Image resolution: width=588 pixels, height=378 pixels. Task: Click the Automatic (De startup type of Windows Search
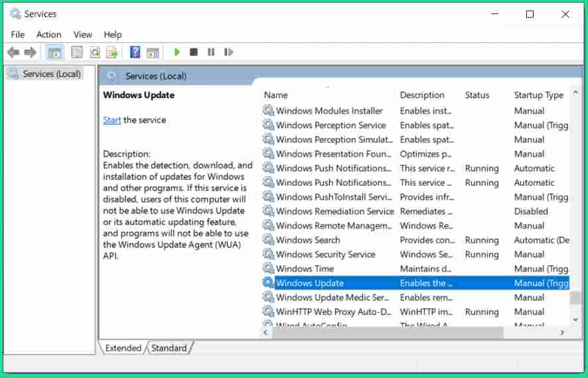point(542,240)
